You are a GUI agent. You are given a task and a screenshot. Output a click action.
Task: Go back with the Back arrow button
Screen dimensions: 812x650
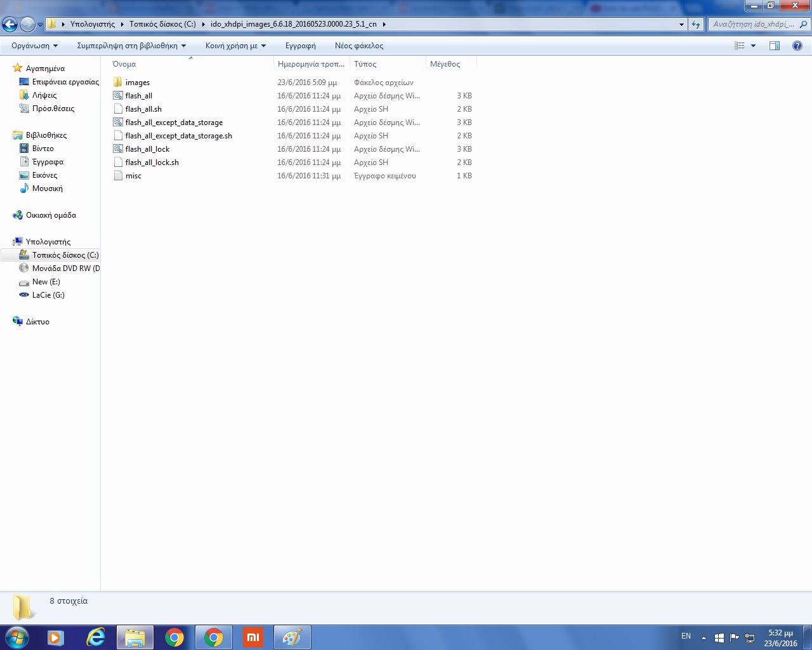[x=10, y=25]
